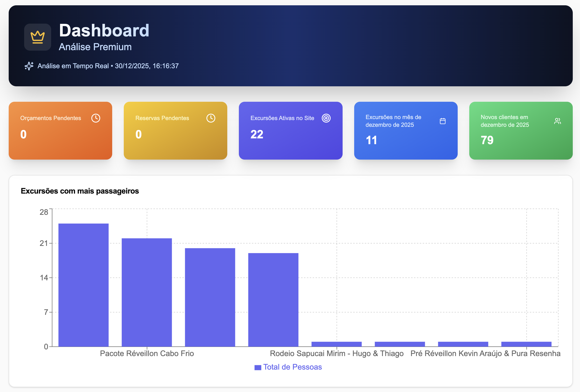This screenshot has width=580, height=392.
Task: Click the fourth tall bar in the chart
Action: click(273, 300)
